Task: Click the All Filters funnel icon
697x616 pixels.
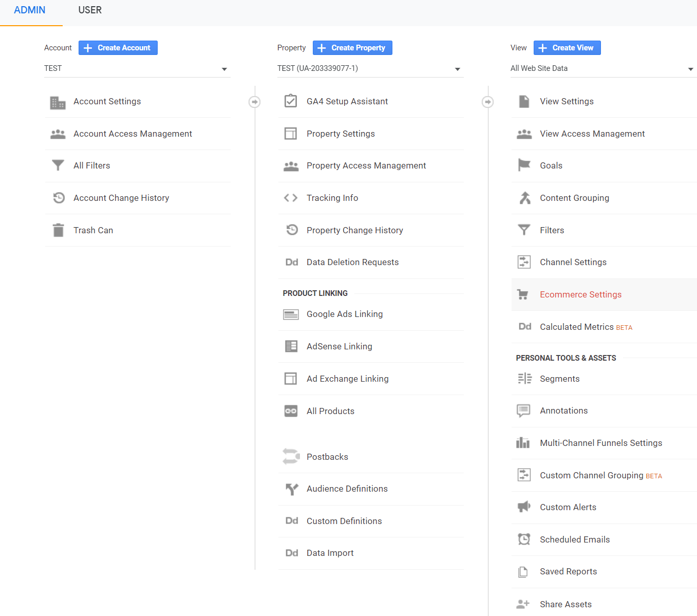Action: pyautogui.click(x=58, y=165)
